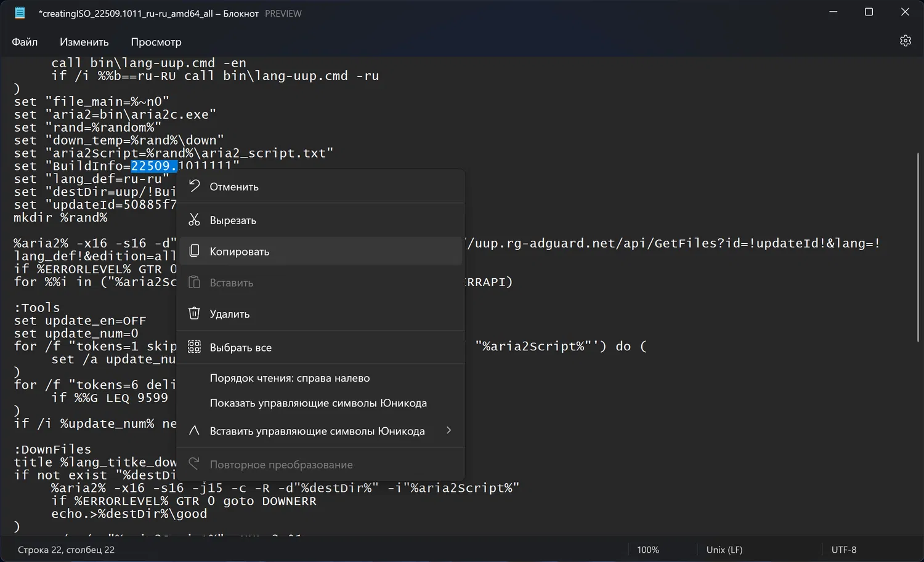Click the highlighted 22509. text selection

(x=153, y=166)
